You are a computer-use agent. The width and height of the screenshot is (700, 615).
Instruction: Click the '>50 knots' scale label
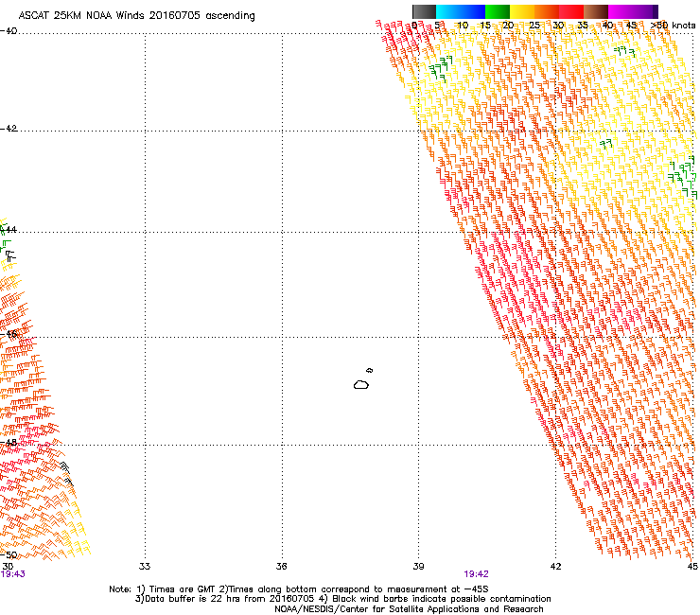673,26
